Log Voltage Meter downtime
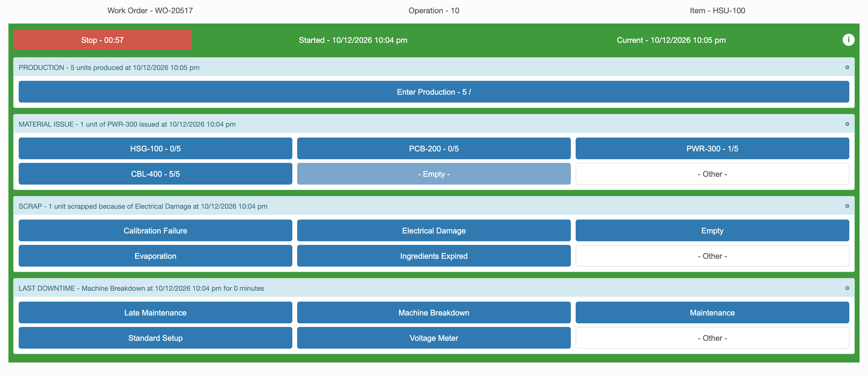 [434, 337]
